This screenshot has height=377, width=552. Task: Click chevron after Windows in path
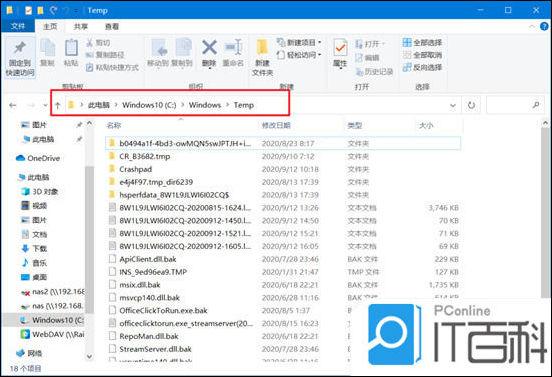click(227, 105)
